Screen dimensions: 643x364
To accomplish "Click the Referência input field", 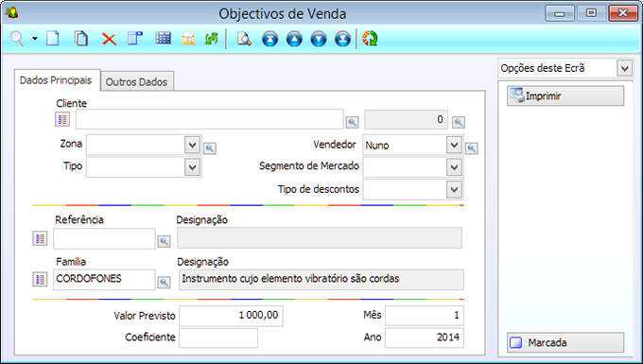I will pos(104,238).
